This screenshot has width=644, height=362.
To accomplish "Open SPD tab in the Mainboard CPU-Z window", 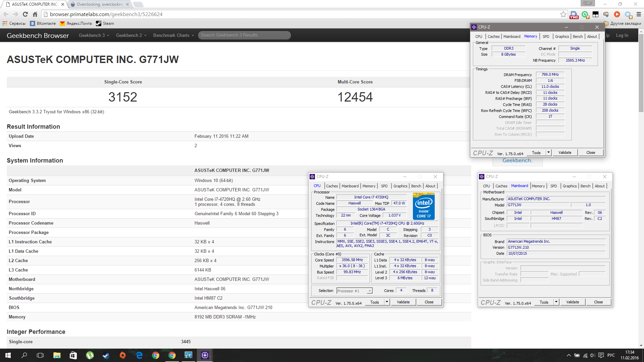I will tap(554, 186).
